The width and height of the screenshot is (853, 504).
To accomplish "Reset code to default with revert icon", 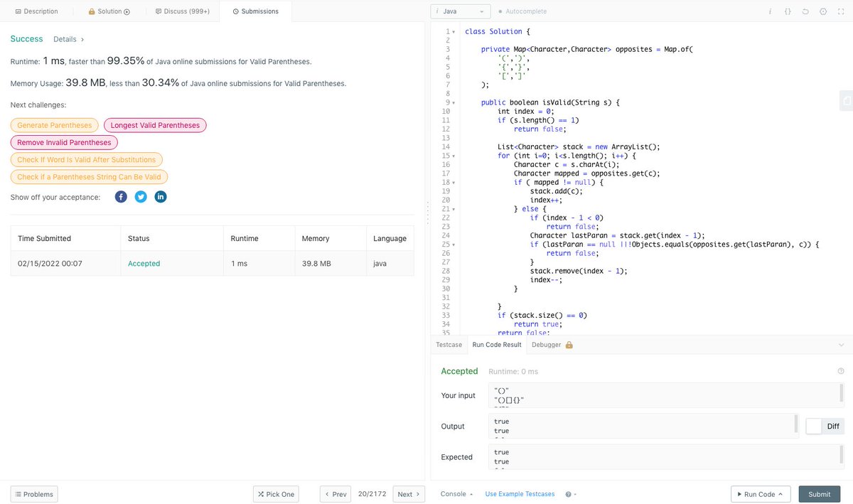I will click(x=805, y=11).
